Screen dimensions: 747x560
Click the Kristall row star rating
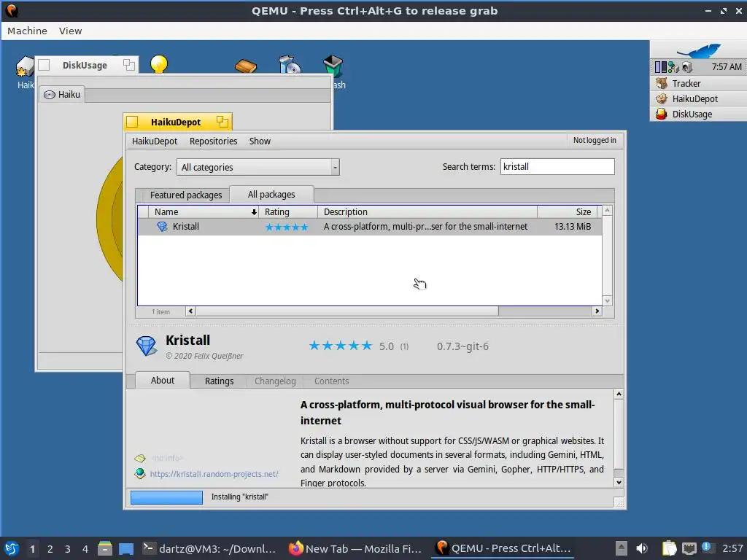click(286, 227)
